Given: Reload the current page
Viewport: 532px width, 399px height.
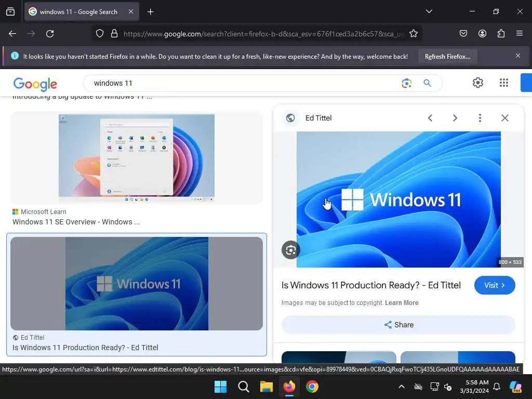Looking at the screenshot, I should coord(50,34).
